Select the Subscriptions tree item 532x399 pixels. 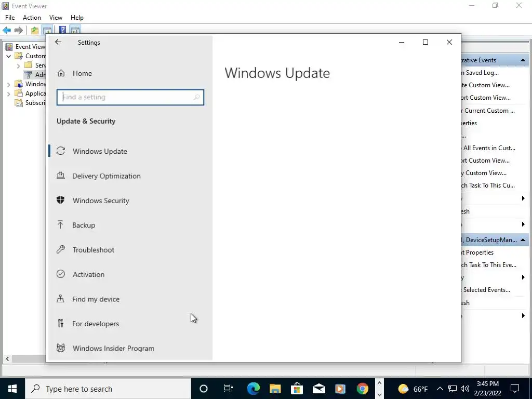30,103
